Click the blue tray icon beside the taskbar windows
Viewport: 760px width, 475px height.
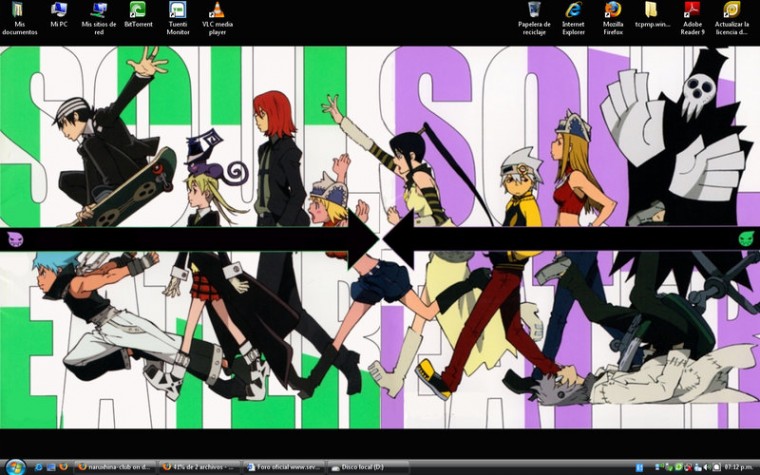tap(639, 467)
